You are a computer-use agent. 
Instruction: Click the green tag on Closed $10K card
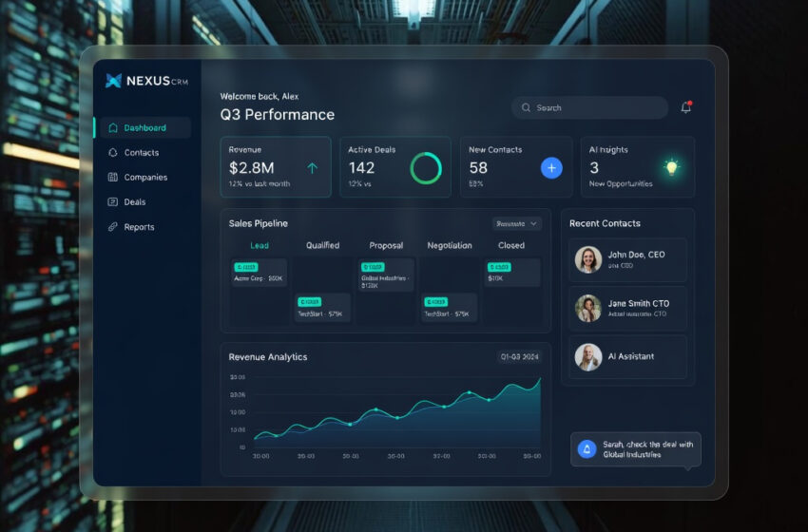[x=499, y=267]
